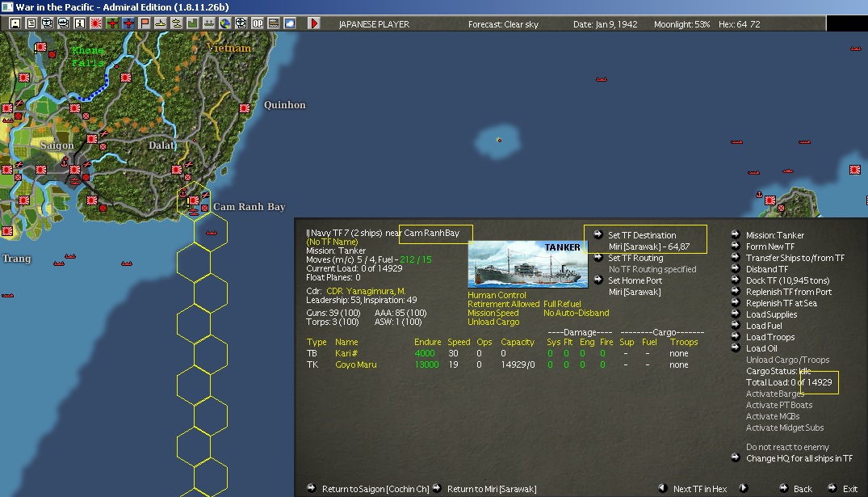This screenshot has height=497, width=868.
Task: Toggle Full Refuel setting
Action: pyautogui.click(x=562, y=304)
